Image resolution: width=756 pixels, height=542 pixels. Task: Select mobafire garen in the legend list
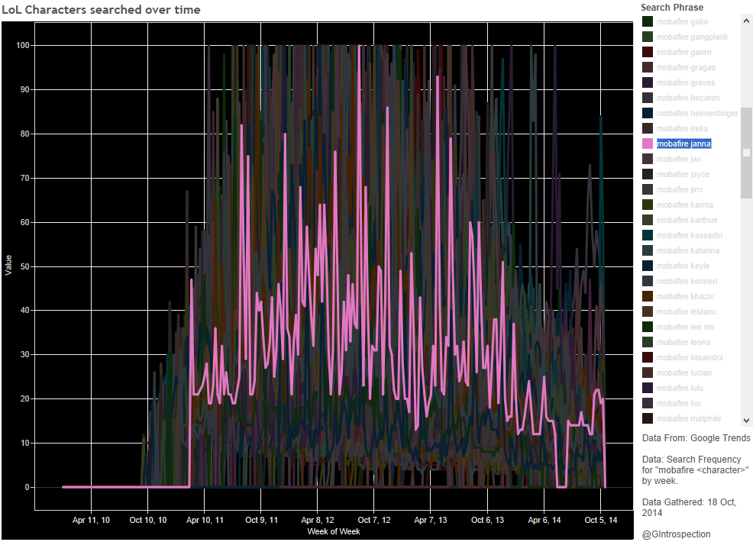683,52
